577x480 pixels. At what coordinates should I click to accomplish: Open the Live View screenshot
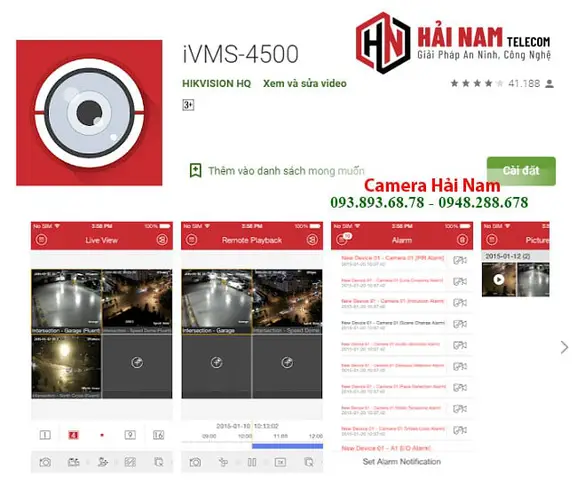click(x=102, y=347)
